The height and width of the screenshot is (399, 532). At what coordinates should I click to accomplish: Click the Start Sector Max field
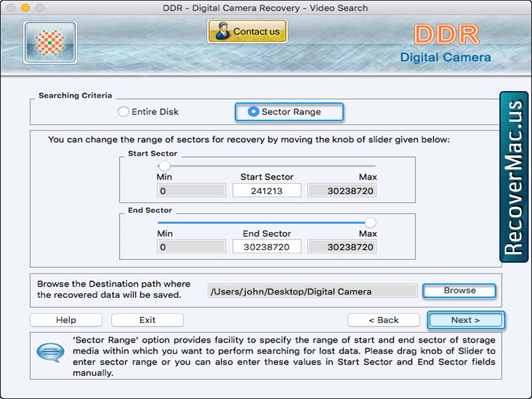click(x=342, y=190)
